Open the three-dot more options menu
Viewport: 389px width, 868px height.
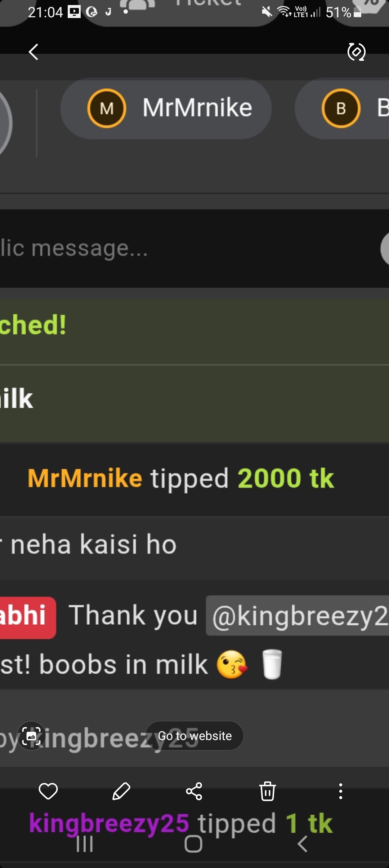pyautogui.click(x=340, y=791)
